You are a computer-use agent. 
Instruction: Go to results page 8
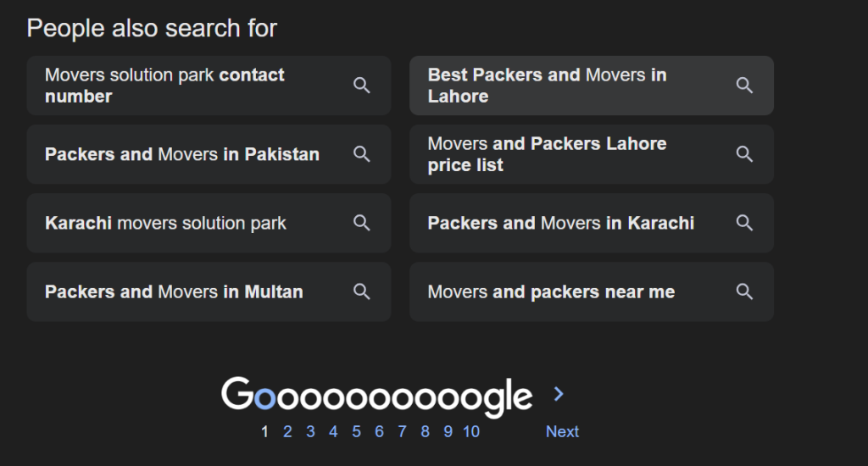point(425,432)
